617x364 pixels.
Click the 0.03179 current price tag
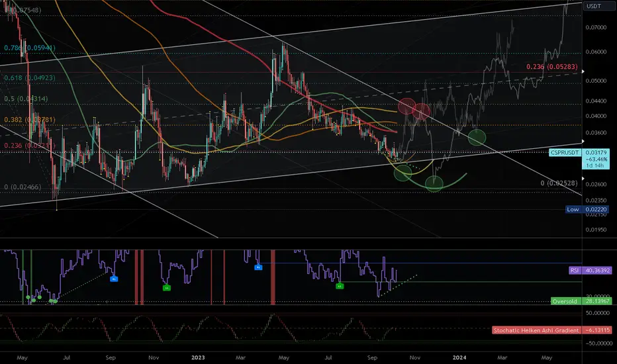click(596, 153)
